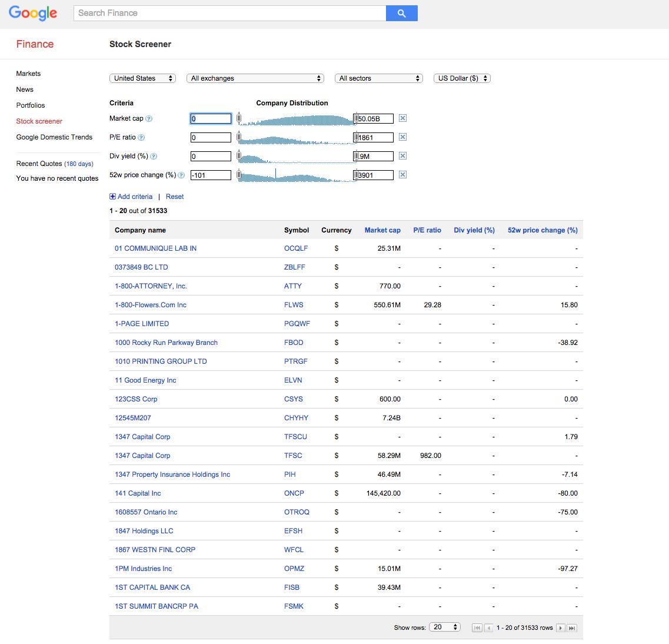
Task: Open the All sectors dropdown
Action: click(x=379, y=78)
